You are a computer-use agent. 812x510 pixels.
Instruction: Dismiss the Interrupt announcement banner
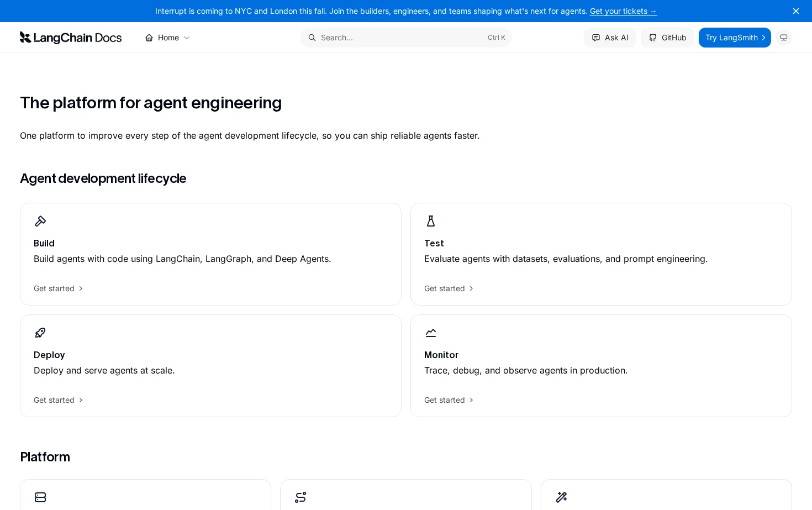(796, 11)
